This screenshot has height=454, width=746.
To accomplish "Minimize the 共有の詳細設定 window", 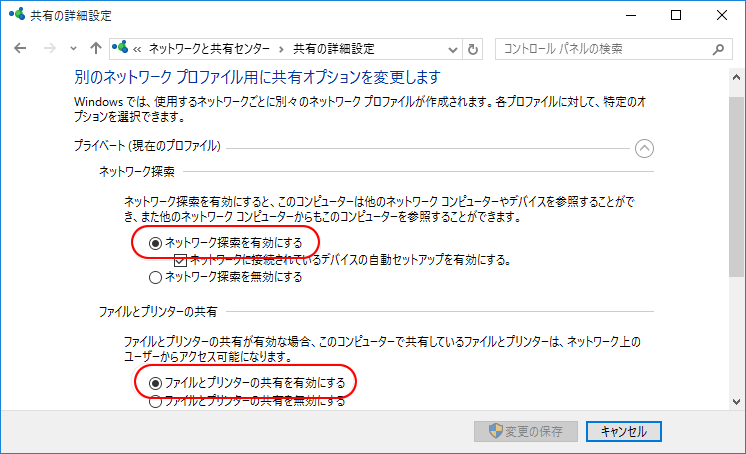I will [631, 15].
